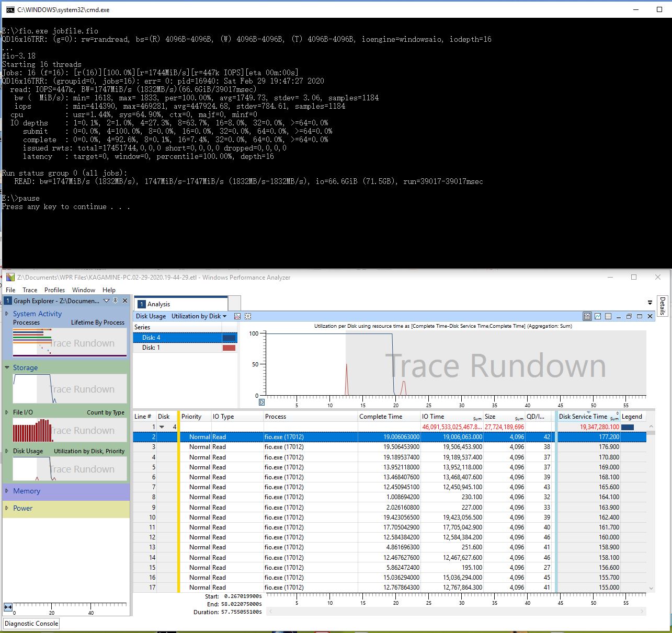The height and width of the screenshot is (633, 672).
Task: Open the chart view options icon in analysis toolbar
Action: pos(237,316)
